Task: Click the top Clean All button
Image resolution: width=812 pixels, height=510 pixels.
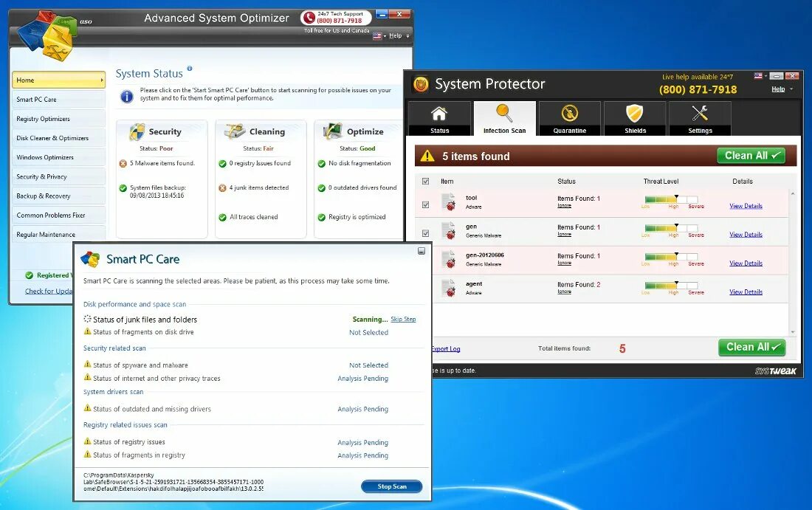Action: point(751,155)
